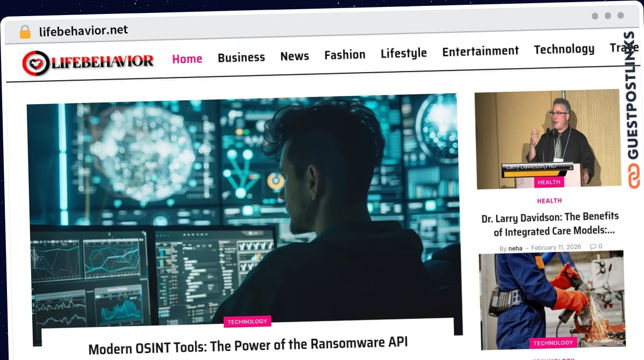This screenshot has height=360, width=644.
Task: Read Dr. Larry Davidson integrated care article
Action: pyautogui.click(x=550, y=224)
